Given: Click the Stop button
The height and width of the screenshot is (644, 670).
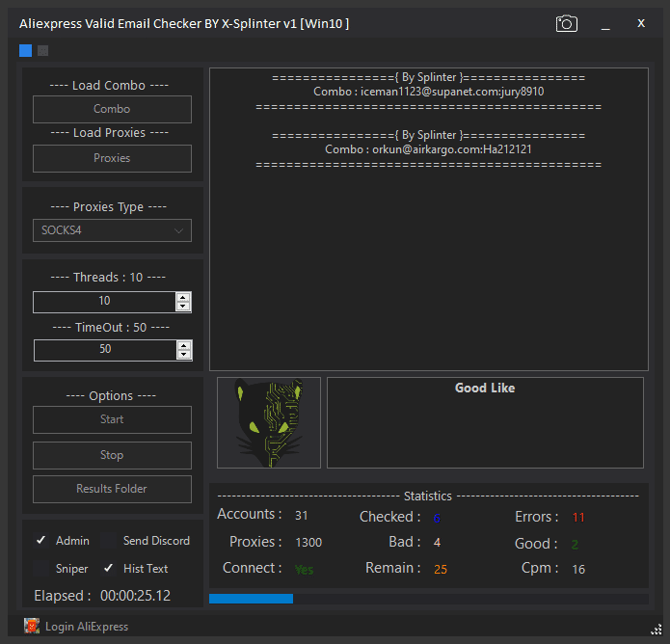Looking at the screenshot, I should click(x=112, y=455).
